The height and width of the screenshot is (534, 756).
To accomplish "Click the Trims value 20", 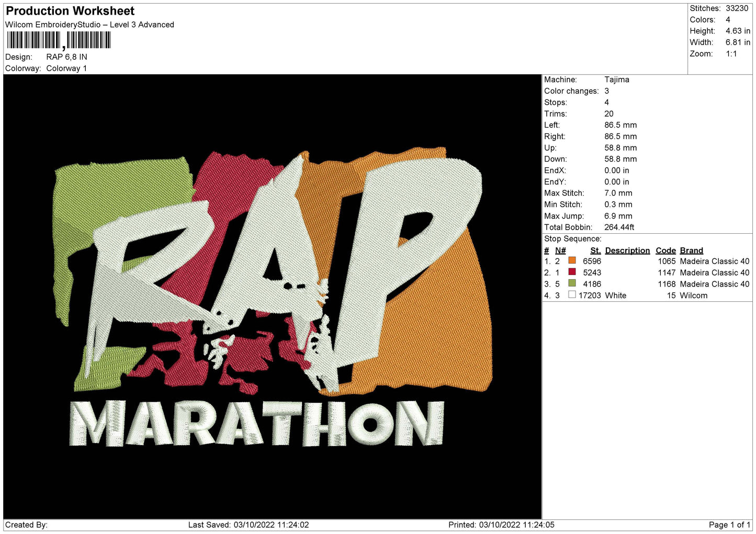I will 609,114.
